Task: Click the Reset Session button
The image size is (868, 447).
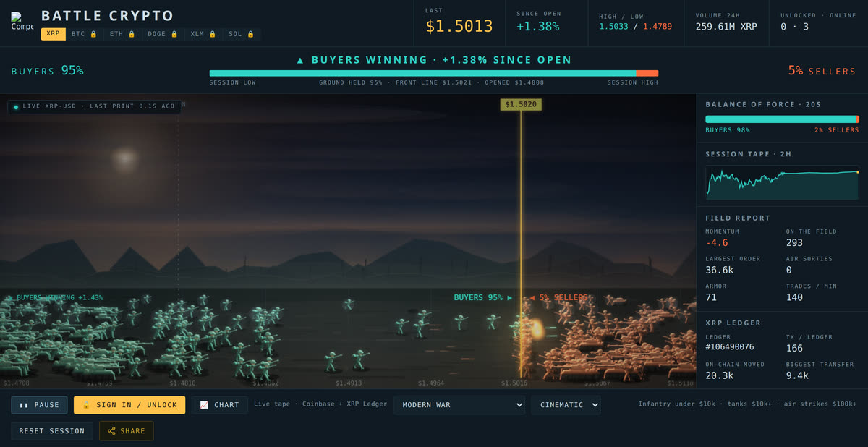Action: tap(52, 431)
